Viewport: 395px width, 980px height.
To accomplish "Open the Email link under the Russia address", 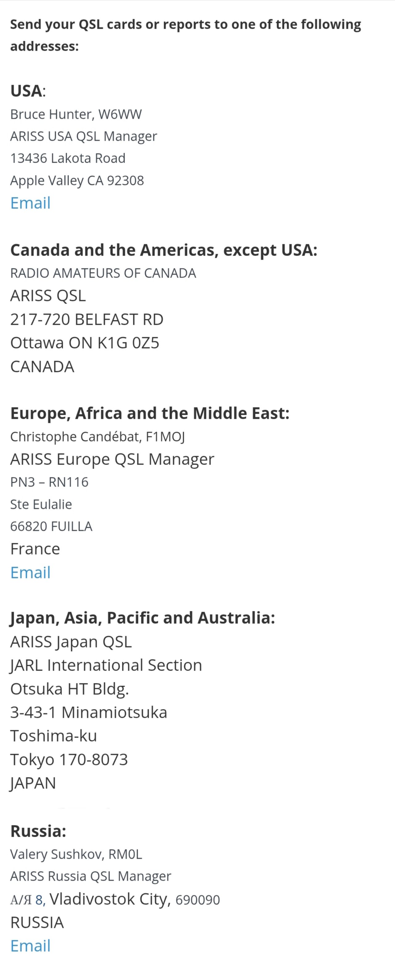I will (31, 946).
